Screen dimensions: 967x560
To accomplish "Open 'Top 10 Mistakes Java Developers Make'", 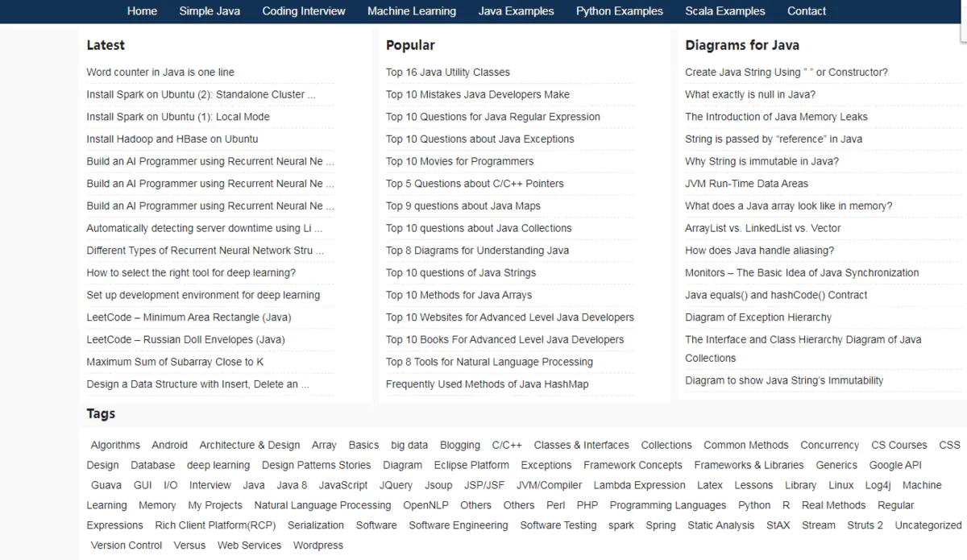I will pos(478,94).
